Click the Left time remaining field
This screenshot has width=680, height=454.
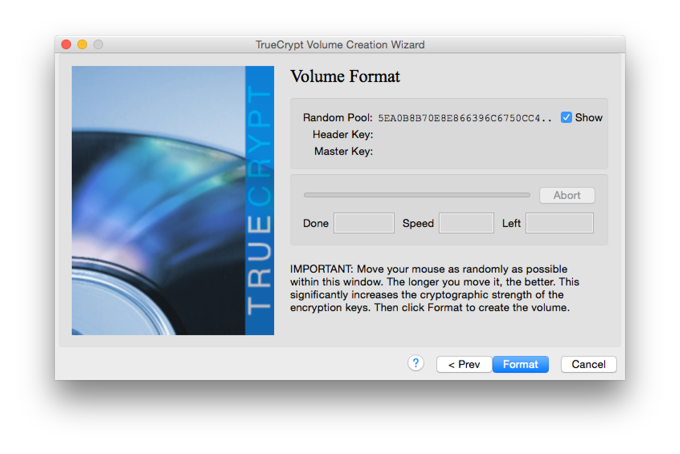[x=559, y=223]
